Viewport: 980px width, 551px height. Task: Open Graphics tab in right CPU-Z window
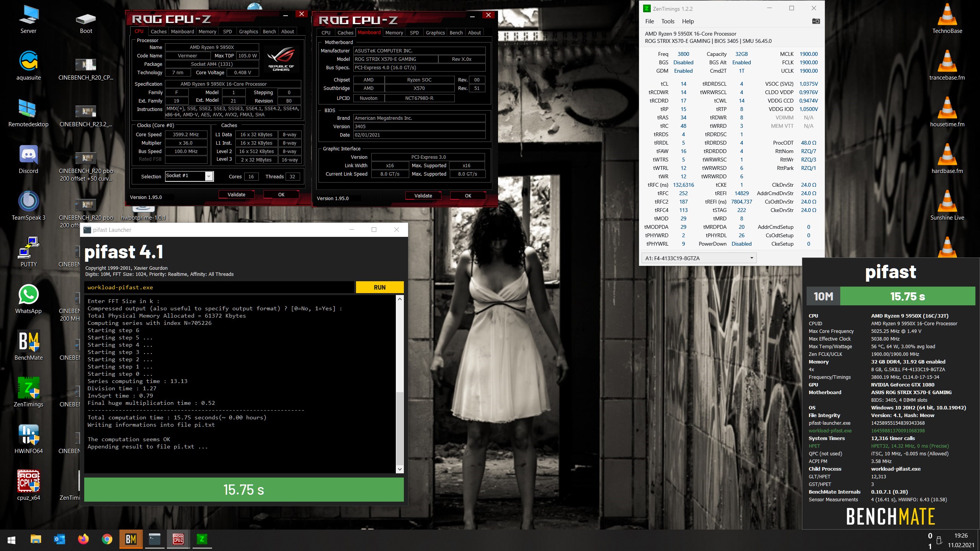[435, 33]
